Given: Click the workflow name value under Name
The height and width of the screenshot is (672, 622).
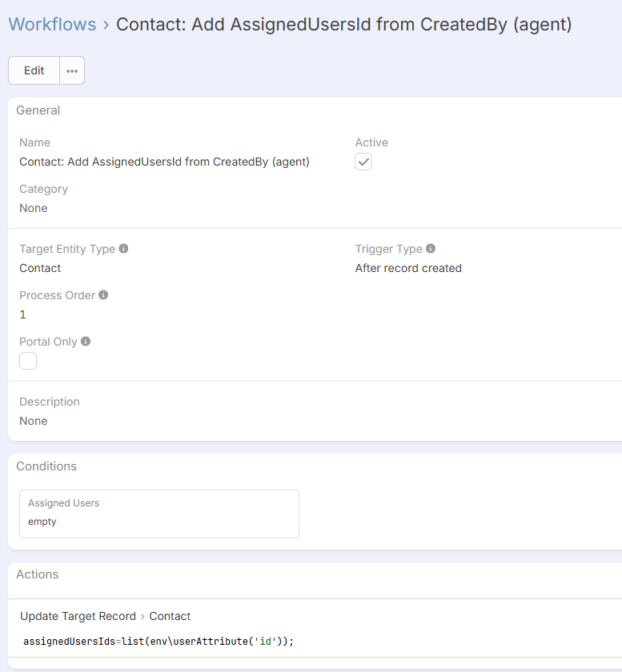Looking at the screenshot, I should (x=164, y=162).
